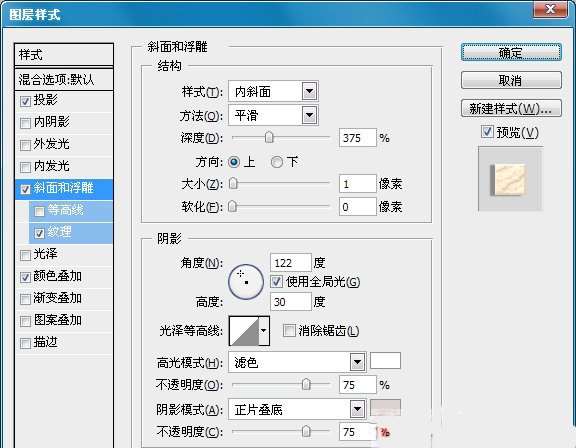Viewport: 576px width, 448px height.
Task: Toggle the 颜色叠加 checkbox
Action: tap(25, 277)
